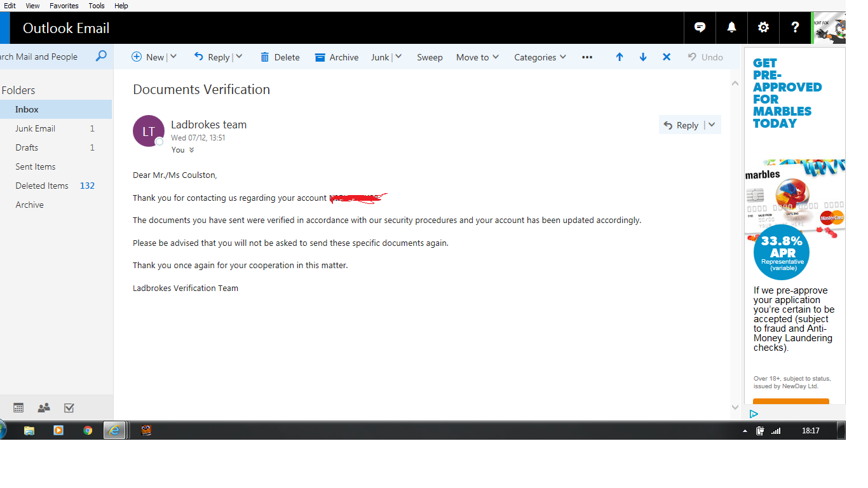This screenshot has height=488, width=868.
Task: Click the taskbar clock showing 18:17
Action: click(811, 431)
